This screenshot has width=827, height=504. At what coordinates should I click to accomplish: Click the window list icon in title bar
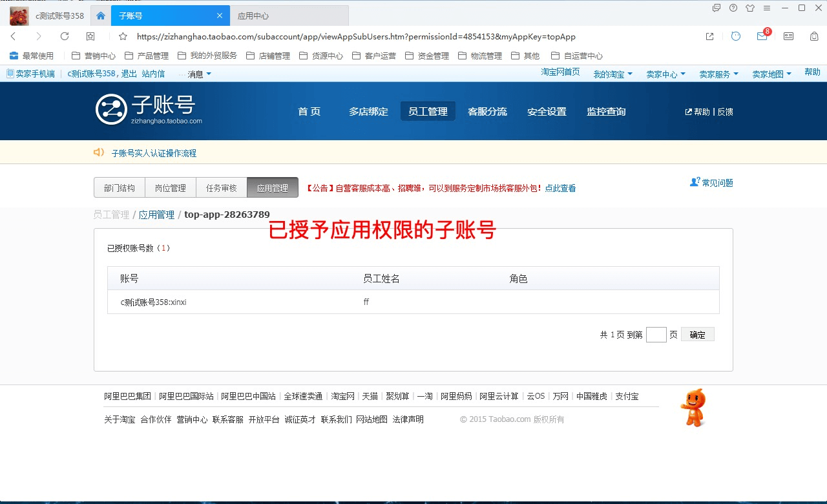pos(717,8)
